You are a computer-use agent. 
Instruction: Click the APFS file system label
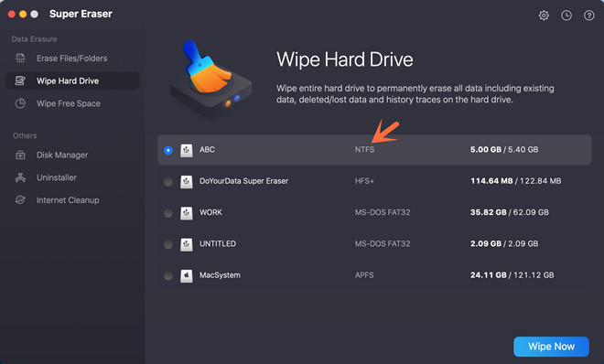point(364,275)
